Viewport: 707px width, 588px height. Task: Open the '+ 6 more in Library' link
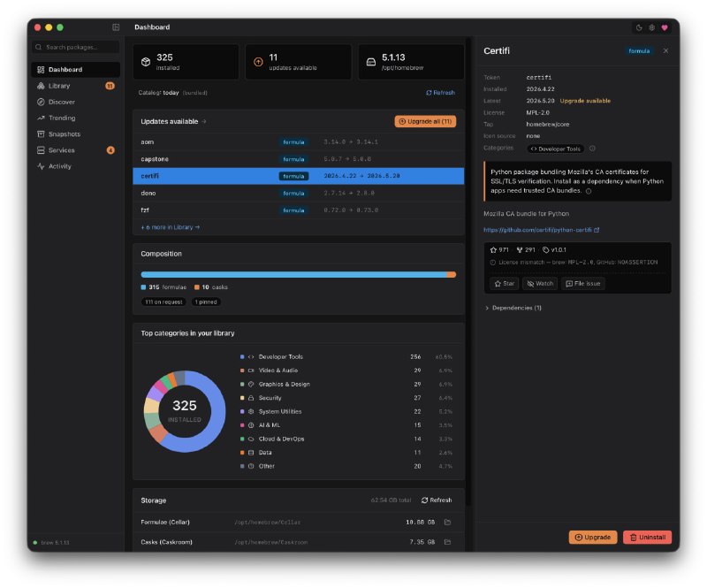tap(170, 227)
